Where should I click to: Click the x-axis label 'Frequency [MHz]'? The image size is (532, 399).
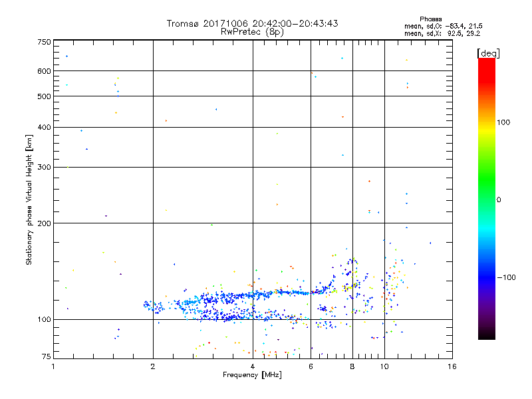click(x=252, y=375)
